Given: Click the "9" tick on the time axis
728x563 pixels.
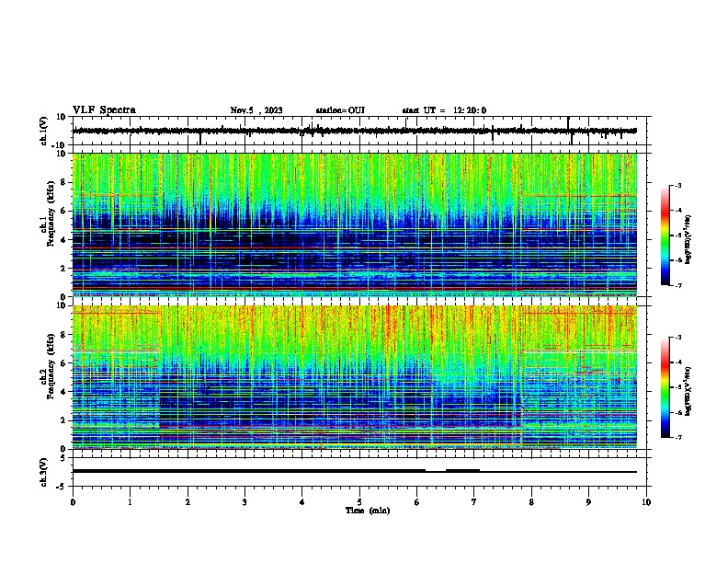Looking at the screenshot, I should pyautogui.click(x=588, y=502).
